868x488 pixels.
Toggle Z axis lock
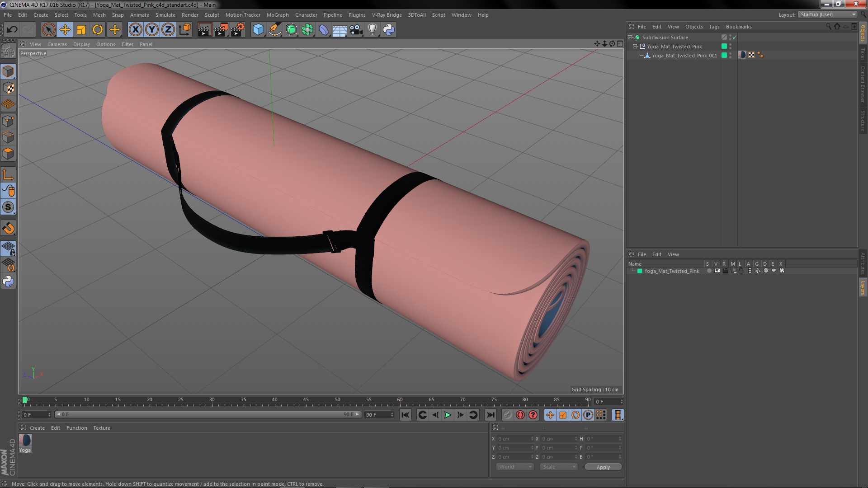pos(168,30)
